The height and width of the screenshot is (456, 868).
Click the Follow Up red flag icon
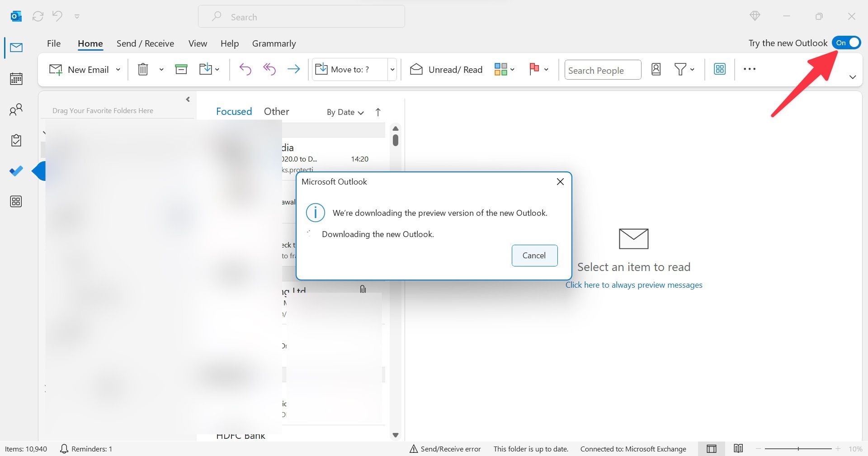[534, 69]
